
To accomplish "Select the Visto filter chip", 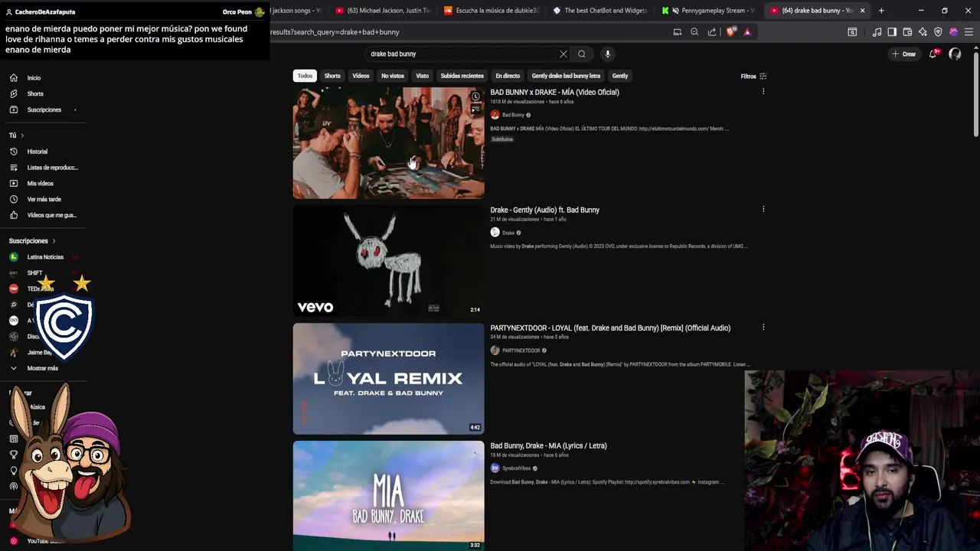I will coord(422,76).
